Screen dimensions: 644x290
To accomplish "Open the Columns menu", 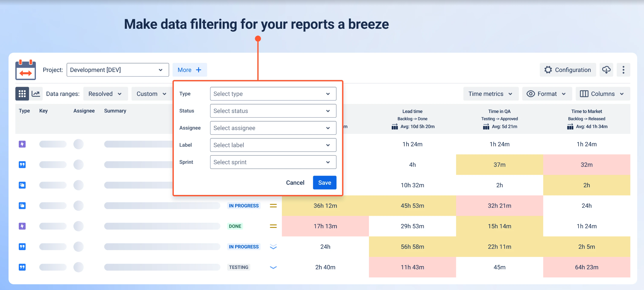I will pyautogui.click(x=603, y=94).
